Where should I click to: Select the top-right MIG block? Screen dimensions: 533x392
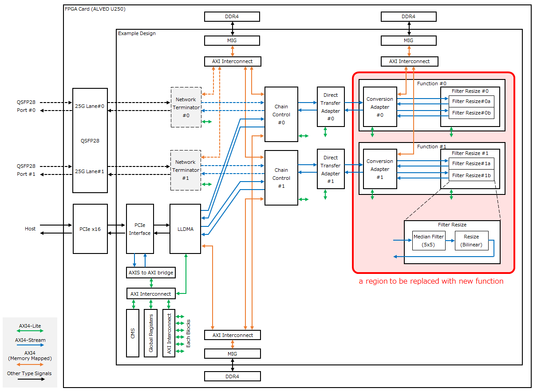tap(409, 40)
